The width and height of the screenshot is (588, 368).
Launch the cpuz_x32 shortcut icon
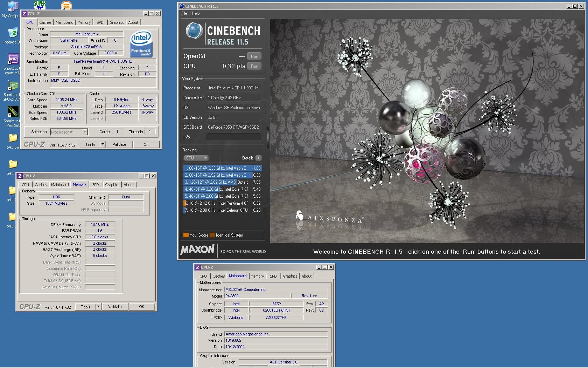tap(13, 59)
